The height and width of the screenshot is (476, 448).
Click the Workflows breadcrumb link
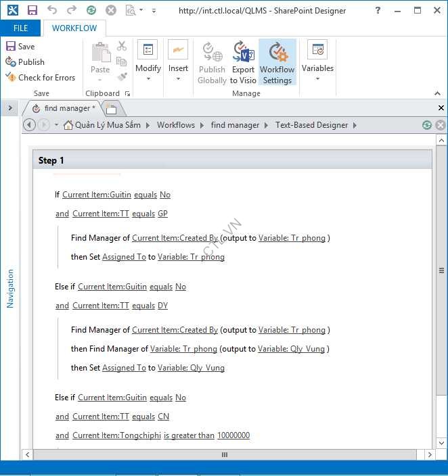[175, 125]
